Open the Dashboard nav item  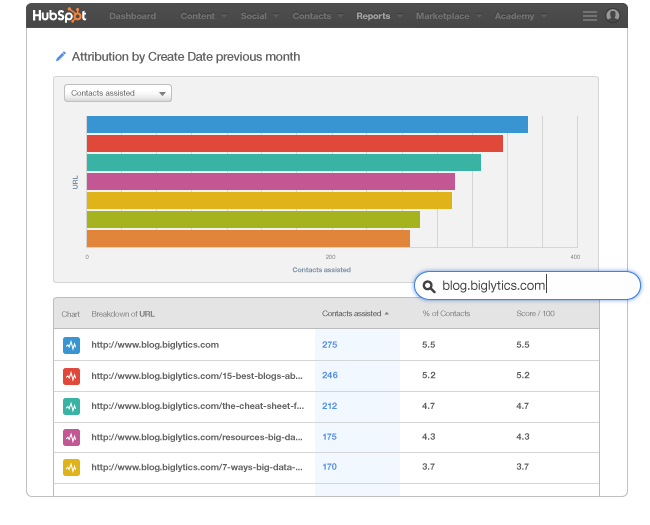(132, 16)
